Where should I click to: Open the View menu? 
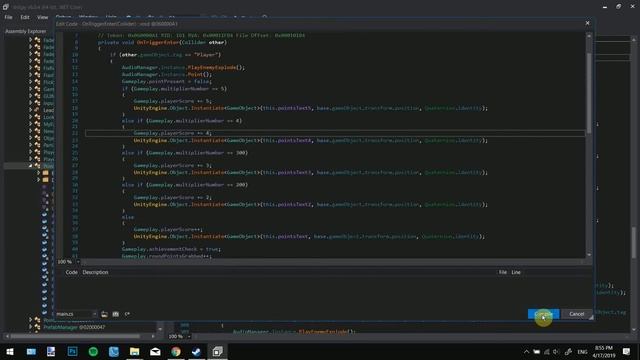pyautogui.click(x=42, y=18)
